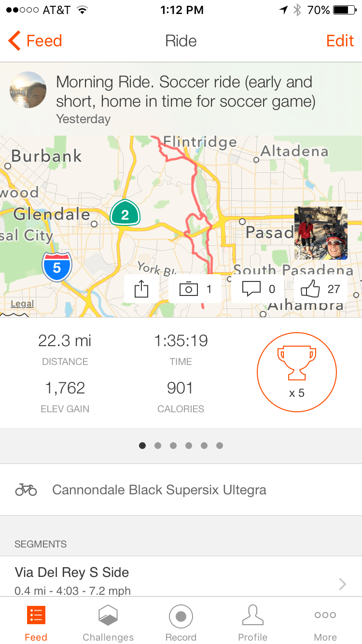This screenshot has height=644, width=362.
Task: Open the Record tab icon
Action: pyautogui.click(x=181, y=616)
